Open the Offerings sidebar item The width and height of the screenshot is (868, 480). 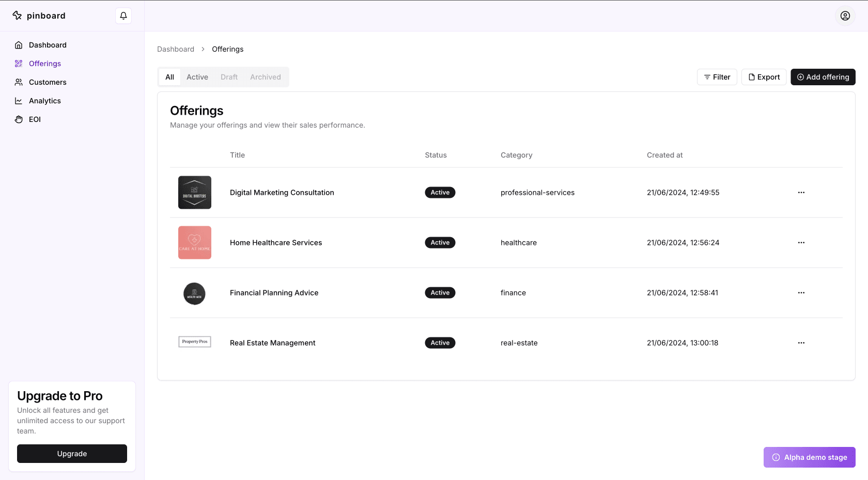pyautogui.click(x=45, y=64)
